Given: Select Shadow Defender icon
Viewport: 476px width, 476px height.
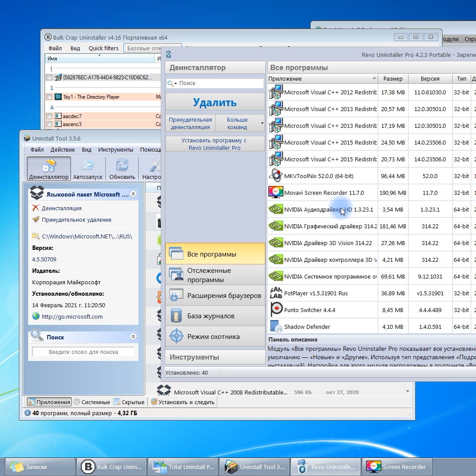Looking at the screenshot, I should click(275, 326).
